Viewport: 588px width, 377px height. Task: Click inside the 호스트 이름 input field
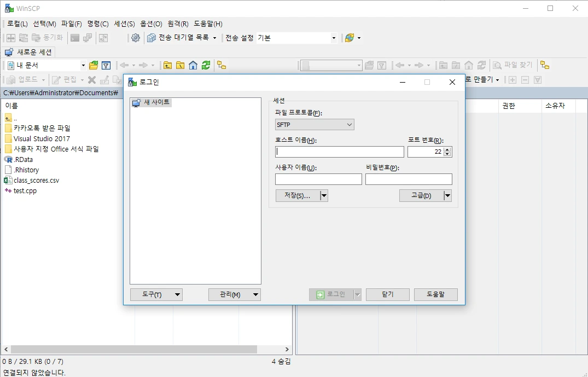point(339,152)
